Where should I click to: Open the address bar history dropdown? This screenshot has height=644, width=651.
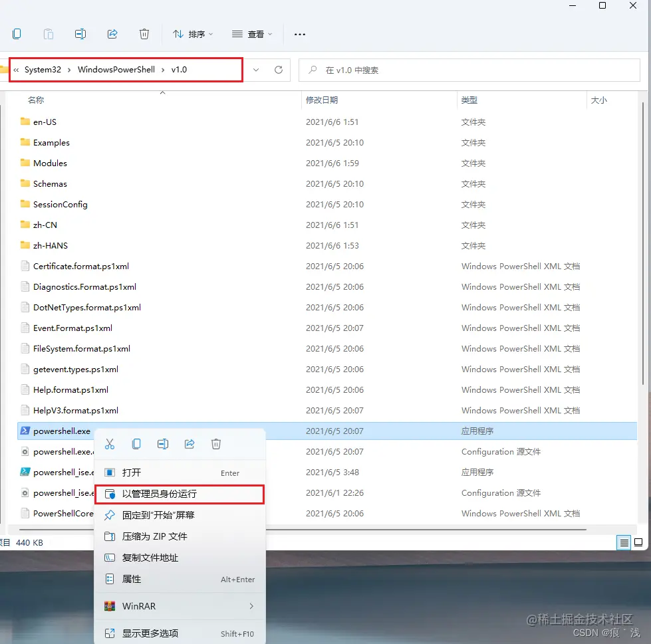256,70
